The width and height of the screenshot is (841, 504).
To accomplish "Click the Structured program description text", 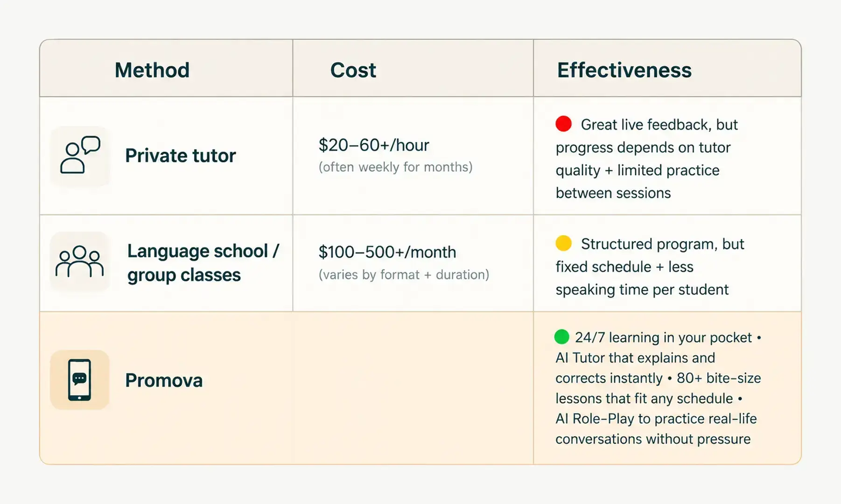I will click(x=650, y=266).
